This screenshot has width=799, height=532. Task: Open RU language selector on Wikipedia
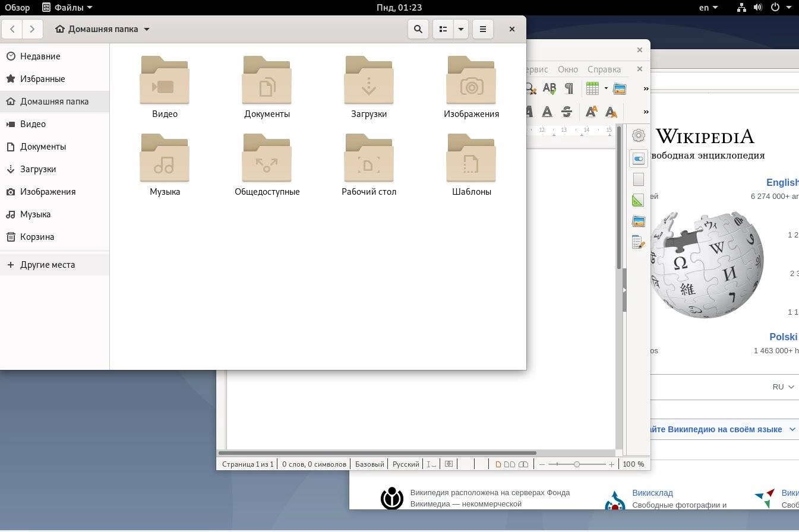783,387
